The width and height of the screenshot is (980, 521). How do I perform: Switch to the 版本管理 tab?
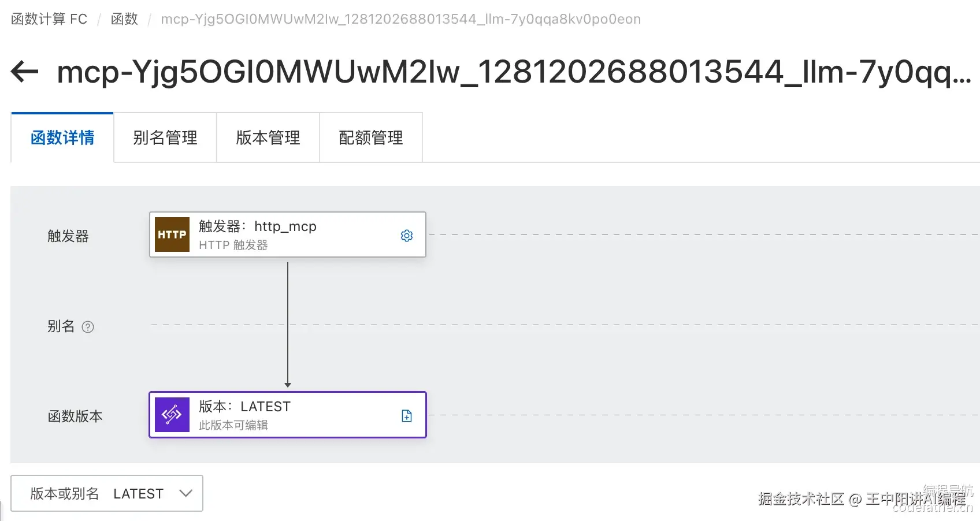[268, 137]
